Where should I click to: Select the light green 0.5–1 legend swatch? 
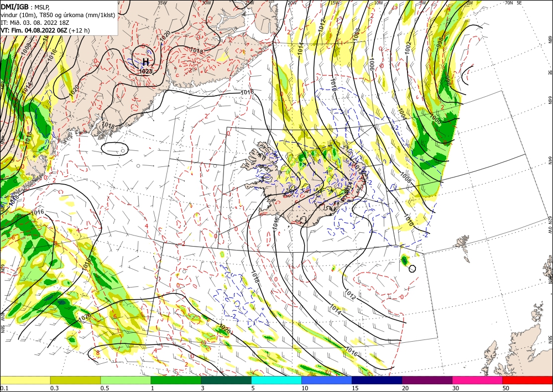126,380
